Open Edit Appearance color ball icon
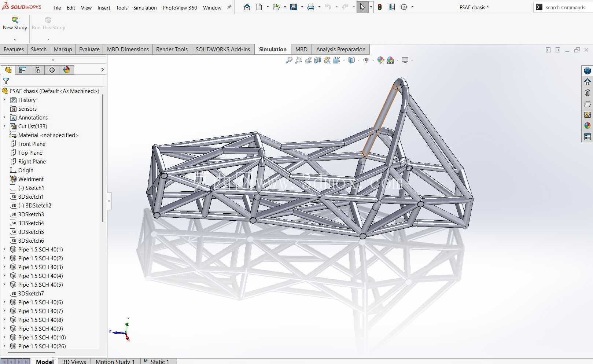Image resolution: width=593 pixels, height=364 pixels. [x=381, y=60]
